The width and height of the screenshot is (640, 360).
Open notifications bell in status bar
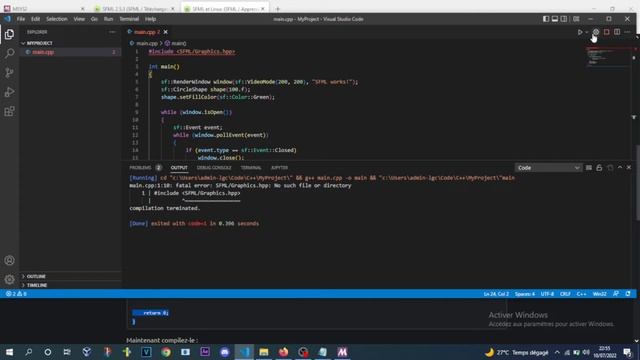[628, 294]
